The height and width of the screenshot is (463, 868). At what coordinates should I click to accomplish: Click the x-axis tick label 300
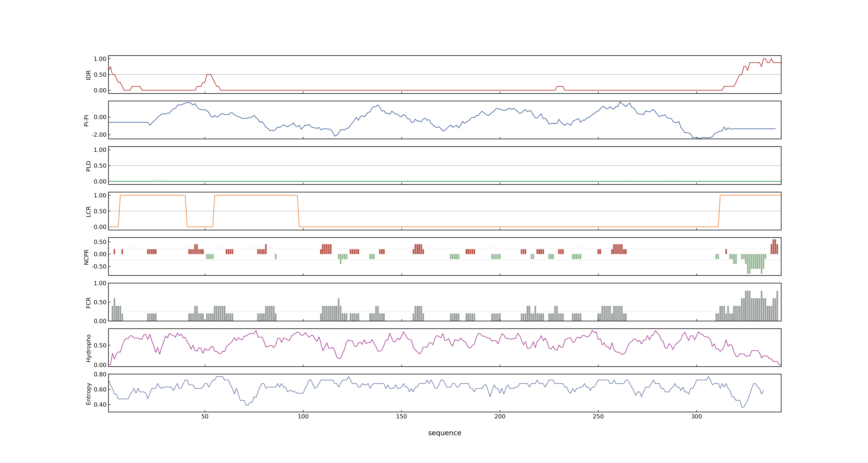tap(696, 416)
